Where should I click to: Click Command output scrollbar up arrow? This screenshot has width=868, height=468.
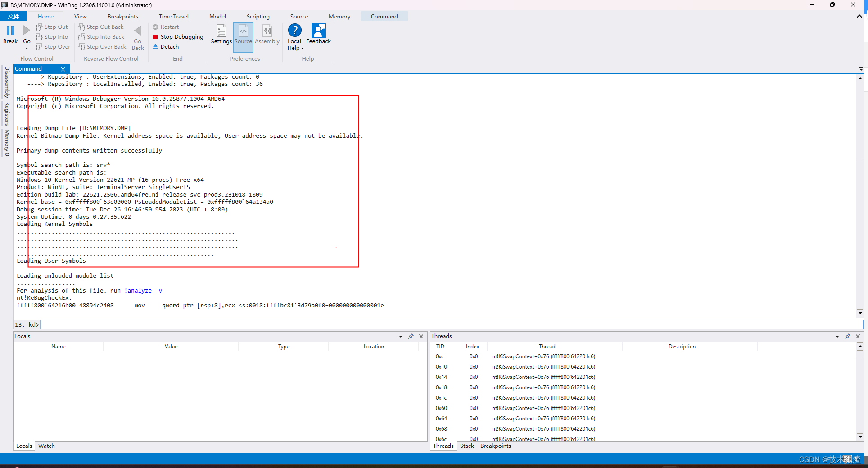click(x=860, y=78)
